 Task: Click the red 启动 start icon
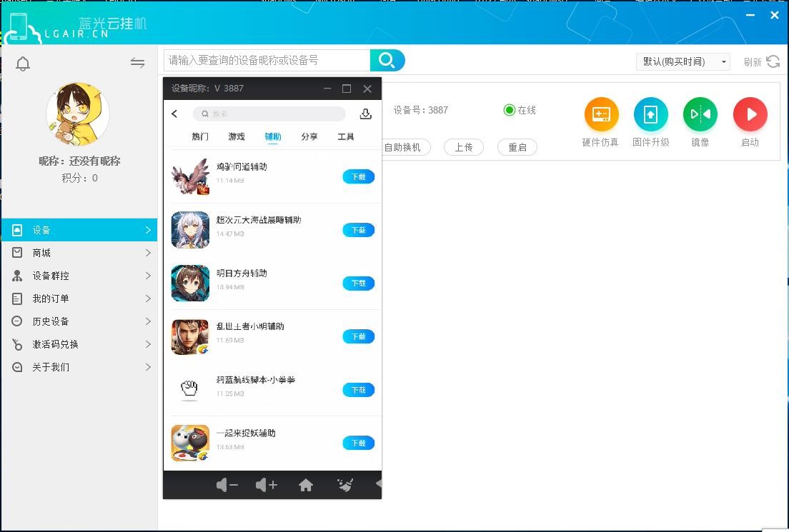(x=750, y=114)
